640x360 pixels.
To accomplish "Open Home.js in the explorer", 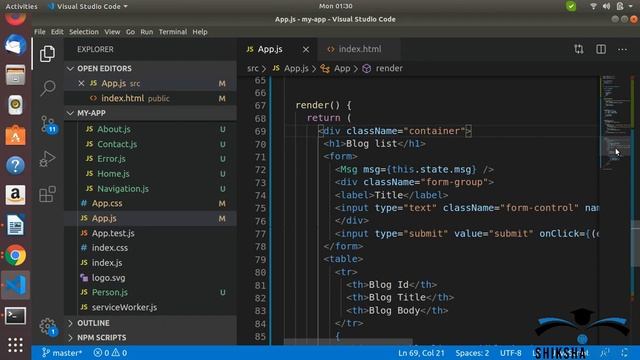I will pos(150,174).
